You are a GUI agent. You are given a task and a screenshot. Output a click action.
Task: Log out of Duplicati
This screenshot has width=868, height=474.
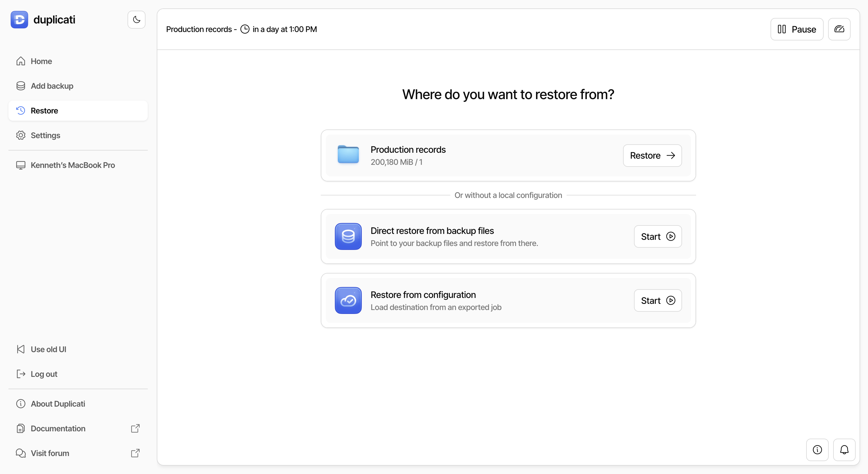[44, 373]
